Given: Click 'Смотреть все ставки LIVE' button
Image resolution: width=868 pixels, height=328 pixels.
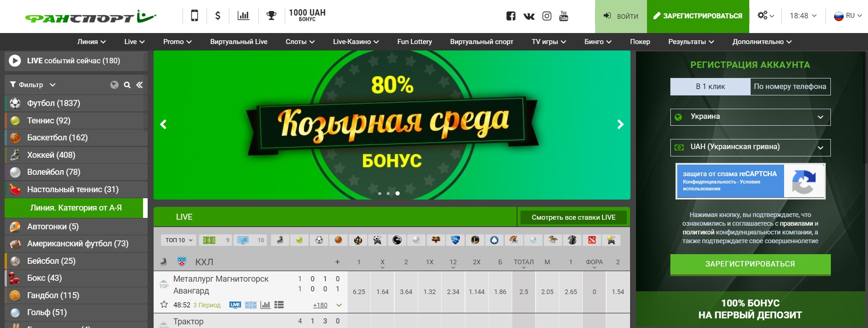Looking at the screenshot, I should [574, 217].
